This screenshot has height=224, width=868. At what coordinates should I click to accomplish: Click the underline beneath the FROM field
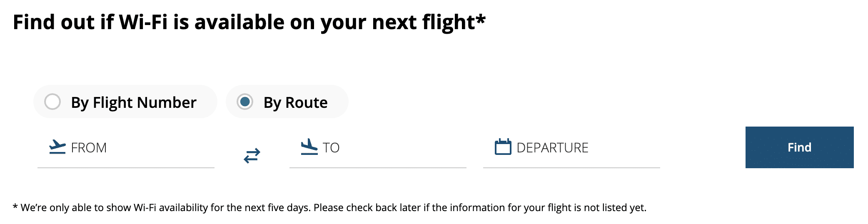click(x=126, y=168)
